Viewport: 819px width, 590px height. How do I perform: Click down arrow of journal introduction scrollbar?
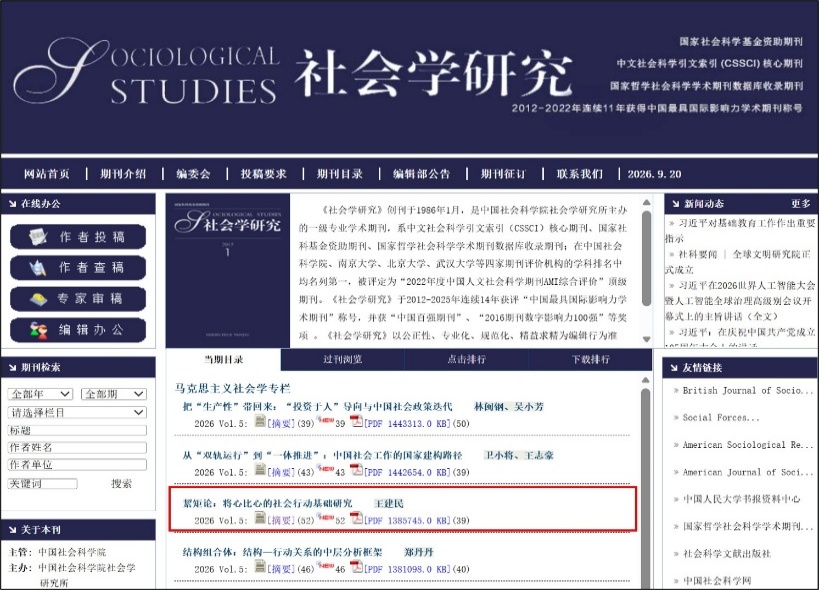(647, 339)
